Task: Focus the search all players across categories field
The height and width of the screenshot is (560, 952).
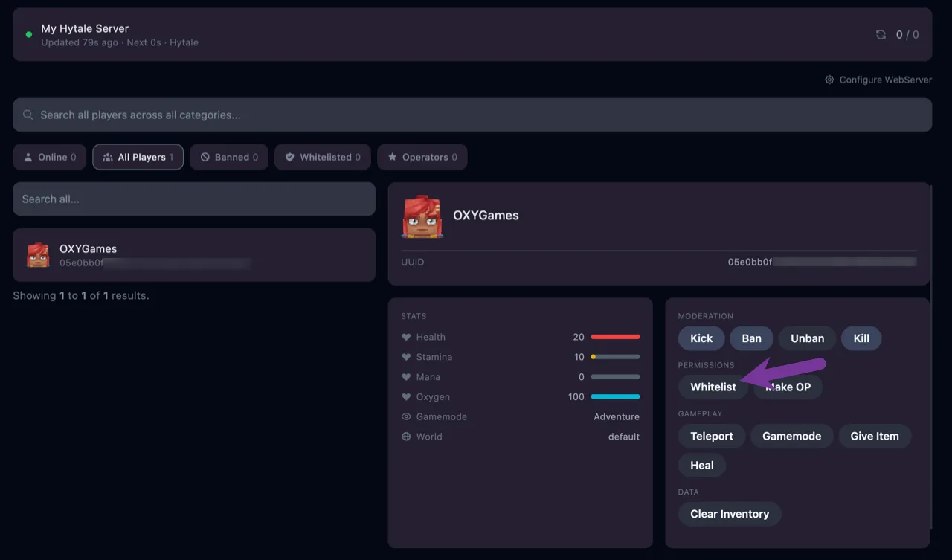Action: [x=472, y=115]
